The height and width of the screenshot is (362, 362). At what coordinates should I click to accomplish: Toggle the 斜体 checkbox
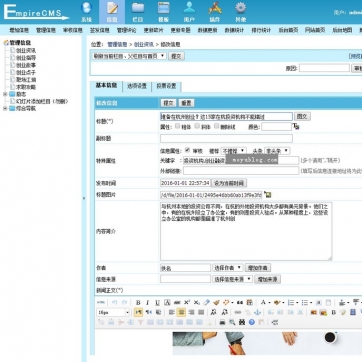coord(197,126)
